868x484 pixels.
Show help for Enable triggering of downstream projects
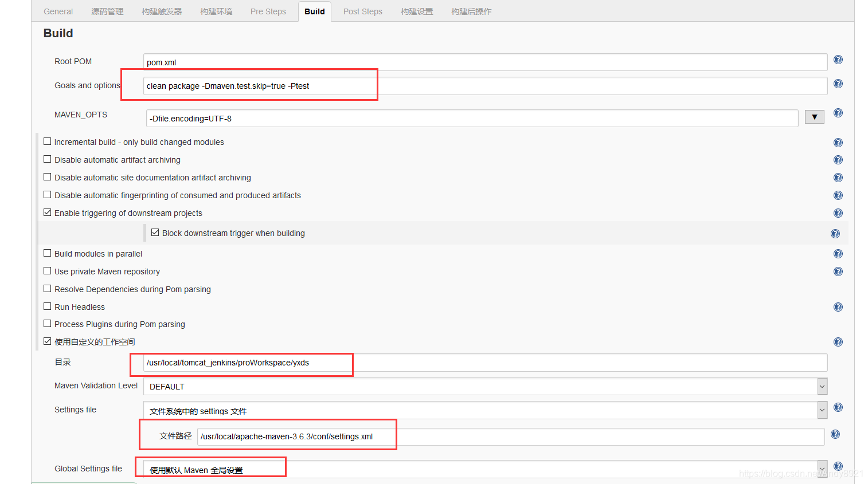(x=838, y=213)
